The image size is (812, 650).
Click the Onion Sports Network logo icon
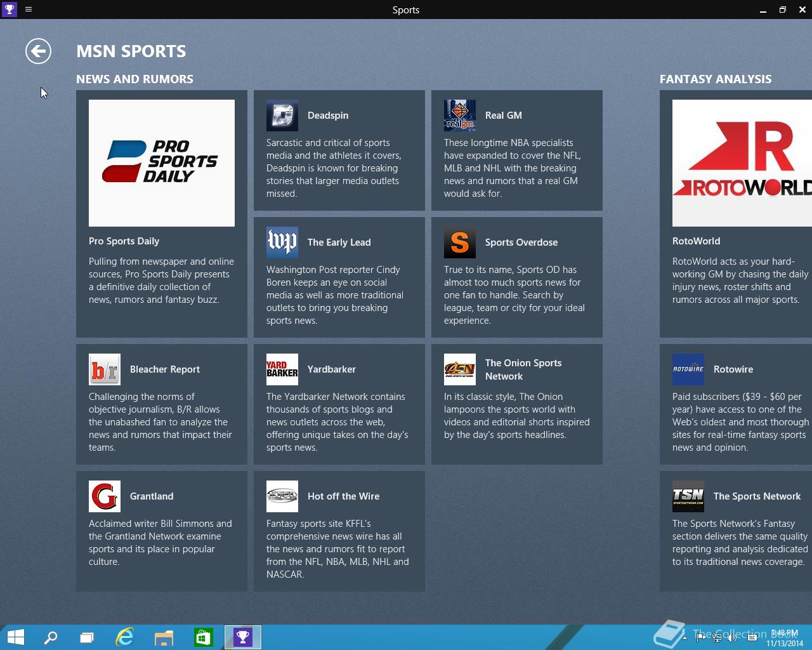click(460, 369)
